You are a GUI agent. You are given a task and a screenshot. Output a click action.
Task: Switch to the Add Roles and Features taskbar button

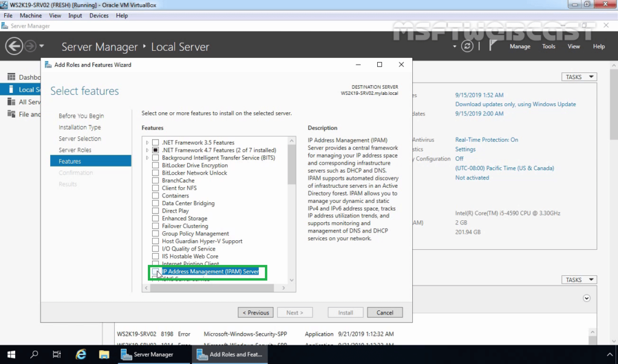tap(229, 354)
